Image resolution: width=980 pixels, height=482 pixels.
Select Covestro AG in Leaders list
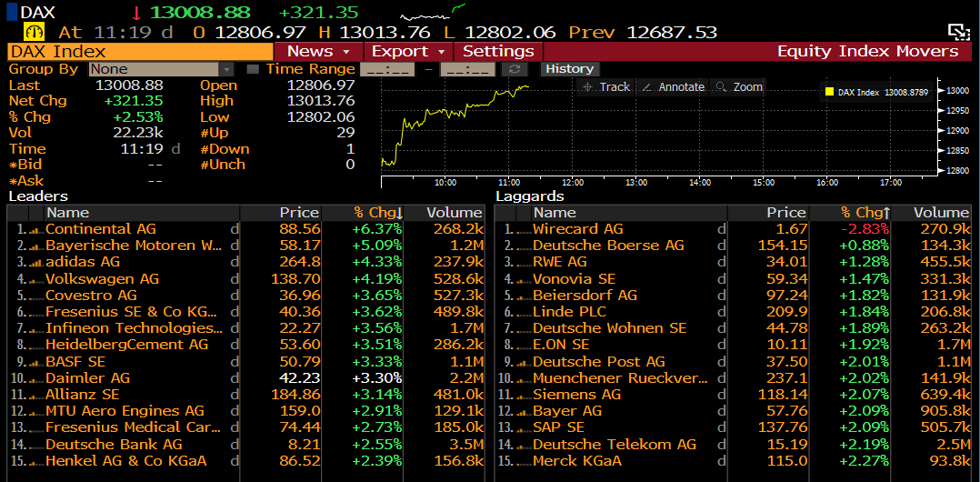pos(91,296)
